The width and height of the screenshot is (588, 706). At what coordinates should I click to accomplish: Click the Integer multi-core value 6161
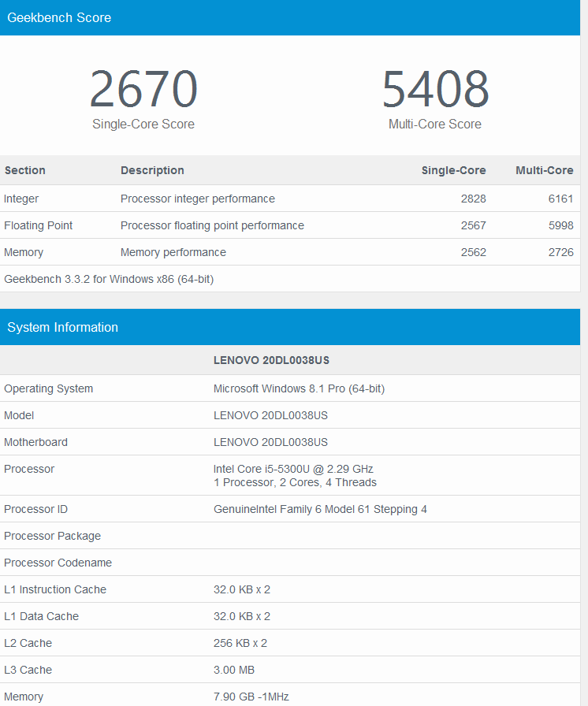coord(560,199)
